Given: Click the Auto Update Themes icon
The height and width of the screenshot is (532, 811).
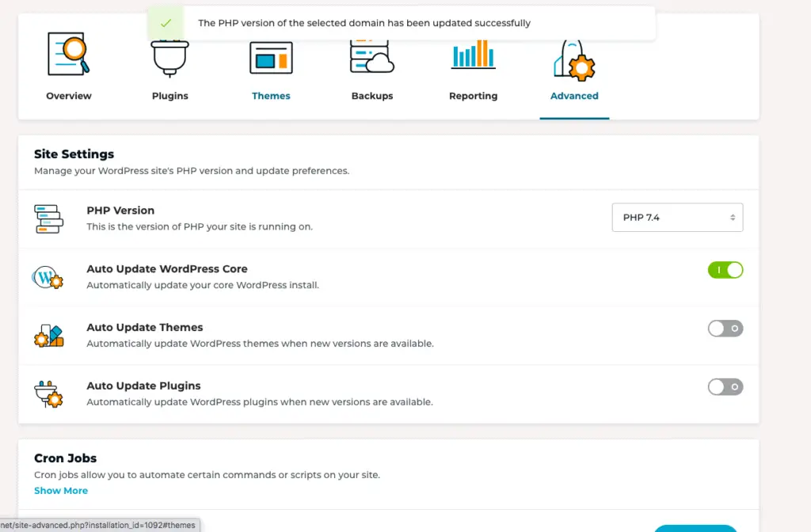Looking at the screenshot, I should (48, 336).
